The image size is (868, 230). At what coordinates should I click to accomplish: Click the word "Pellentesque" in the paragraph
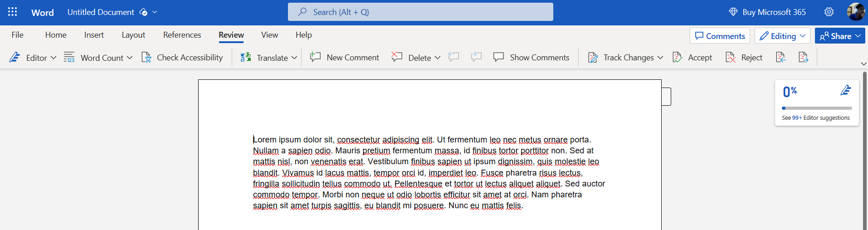418,184
